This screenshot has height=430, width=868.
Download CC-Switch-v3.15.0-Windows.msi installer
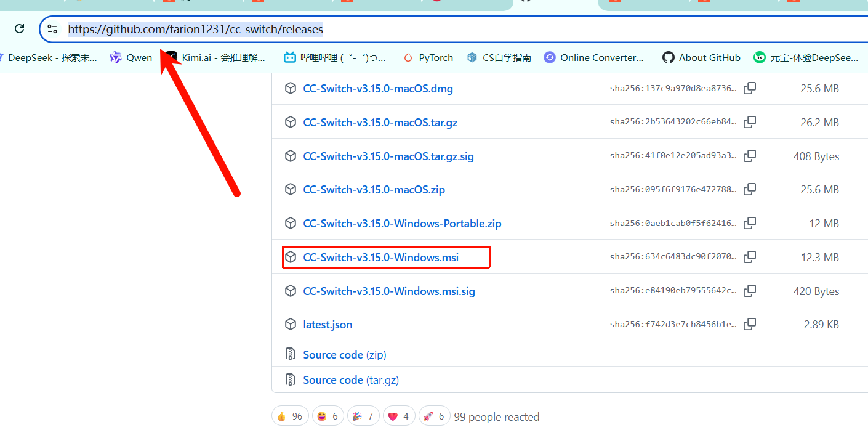click(381, 258)
